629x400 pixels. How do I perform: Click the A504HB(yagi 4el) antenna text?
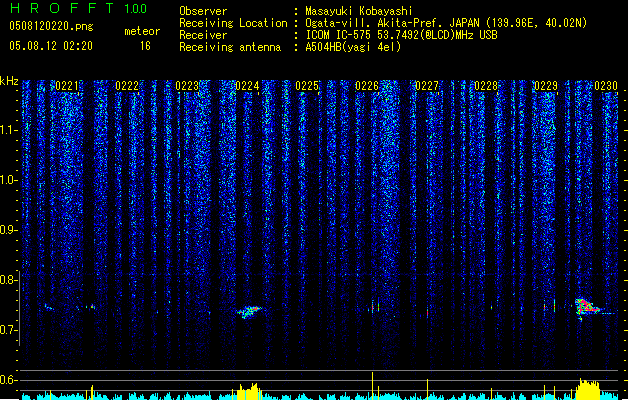point(353,47)
